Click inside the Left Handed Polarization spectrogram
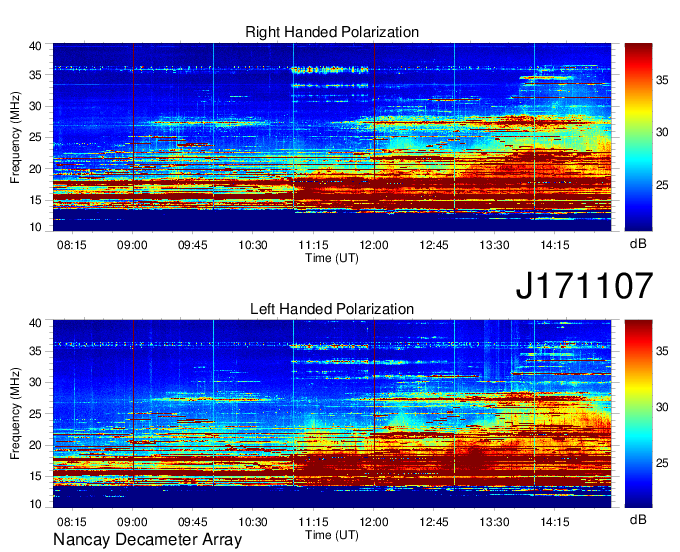680x552 pixels. [x=332, y=414]
